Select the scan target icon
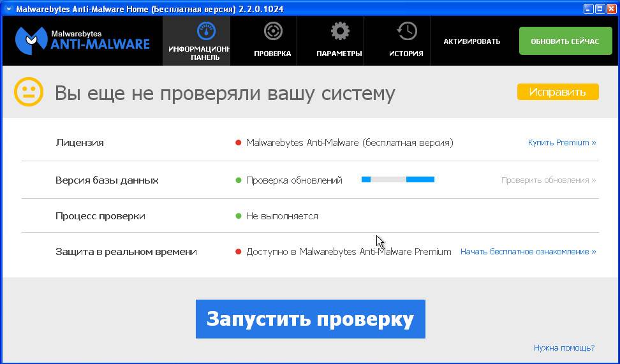 (272, 31)
